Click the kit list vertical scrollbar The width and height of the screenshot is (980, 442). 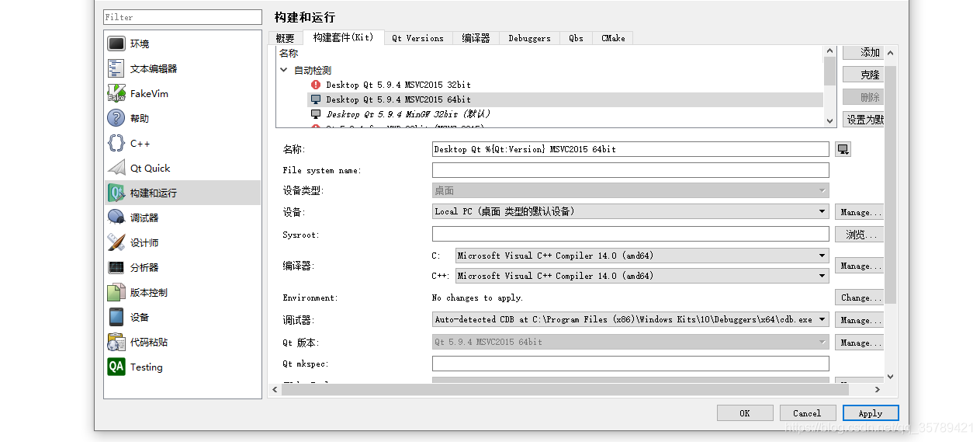click(x=829, y=72)
